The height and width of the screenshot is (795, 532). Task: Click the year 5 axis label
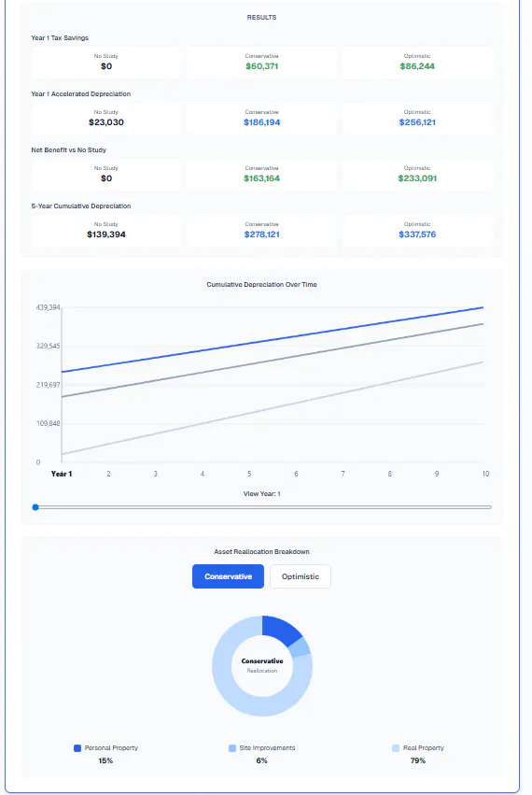tap(249, 474)
